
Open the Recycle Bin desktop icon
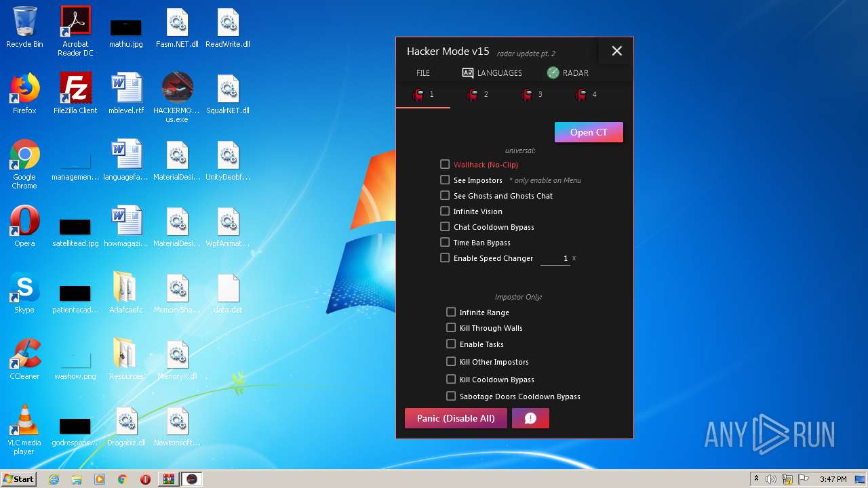click(x=24, y=27)
